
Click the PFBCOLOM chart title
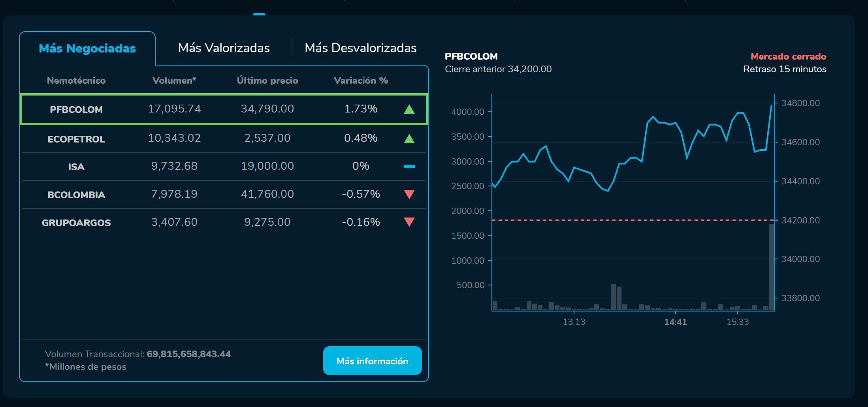[471, 56]
